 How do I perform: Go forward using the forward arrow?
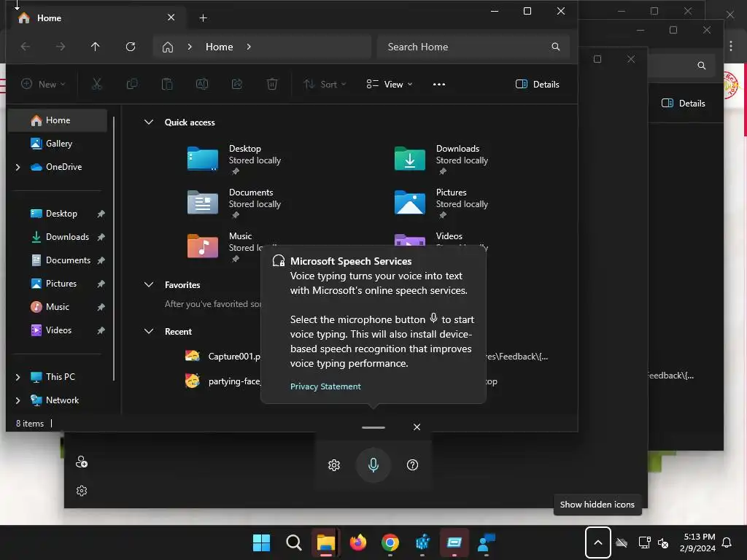coord(61,47)
